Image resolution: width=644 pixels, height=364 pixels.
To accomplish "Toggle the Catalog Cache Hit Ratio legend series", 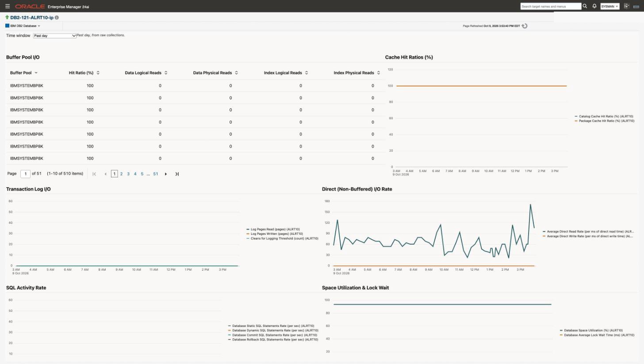I will [604, 117].
